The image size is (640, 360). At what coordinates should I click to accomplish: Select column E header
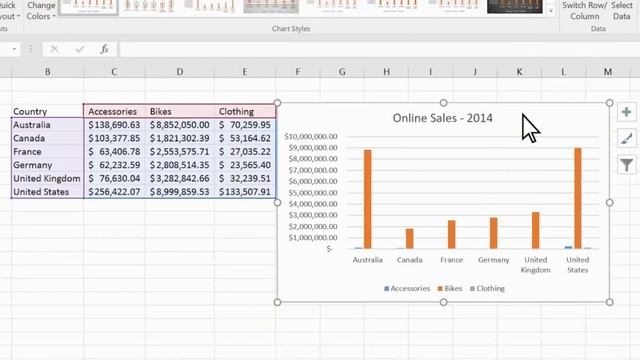244,72
